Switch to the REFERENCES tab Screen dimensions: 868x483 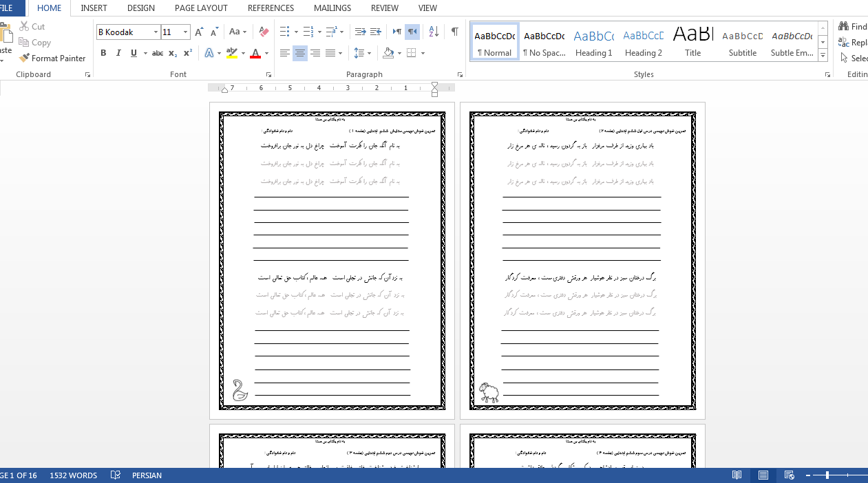tap(271, 8)
